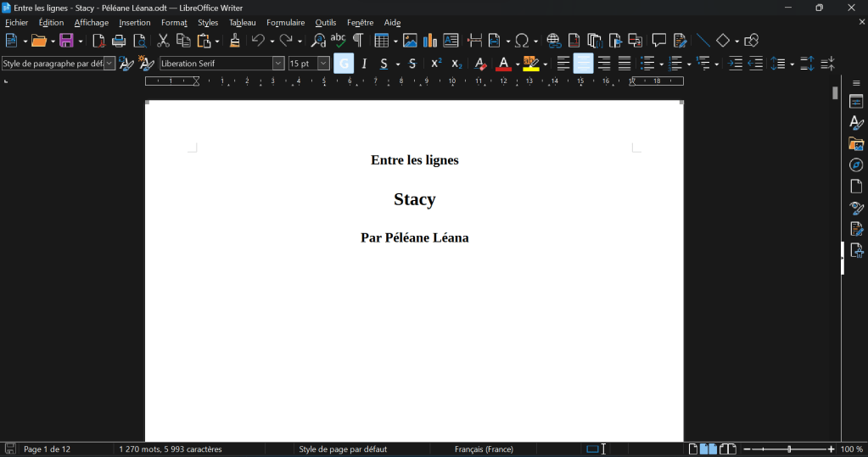Viewport: 868px width, 457px height.
Task: Click the Français (France) language status field
Action: point(484,449)
